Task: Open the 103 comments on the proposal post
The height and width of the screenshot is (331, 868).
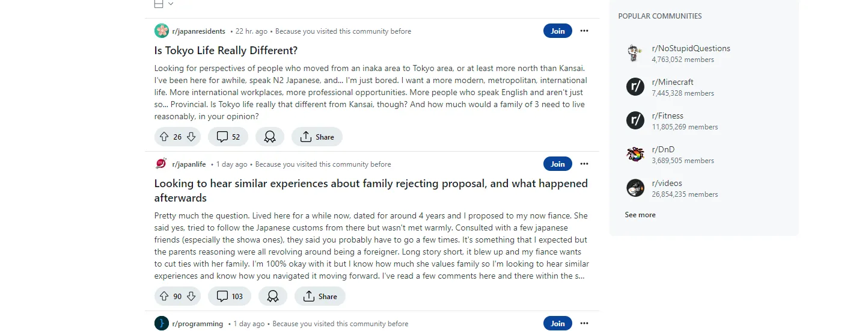Action: pyautogui.click(x=230, y=296)
